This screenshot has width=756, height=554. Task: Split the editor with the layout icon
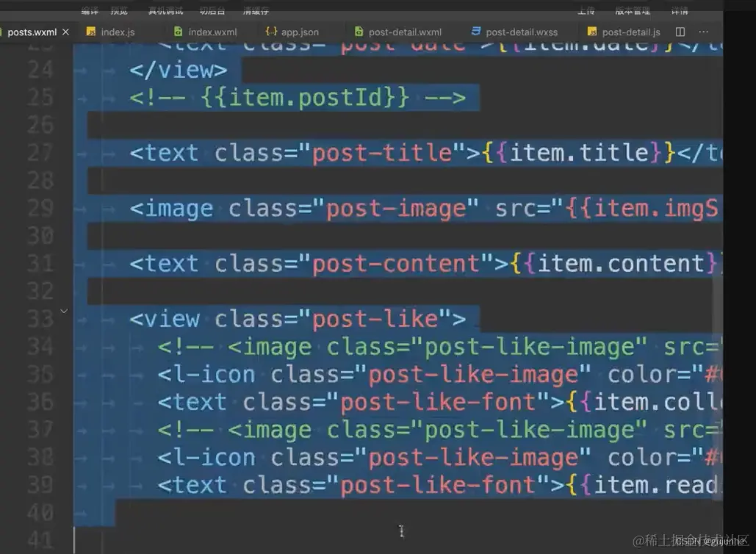click(680, 32)
